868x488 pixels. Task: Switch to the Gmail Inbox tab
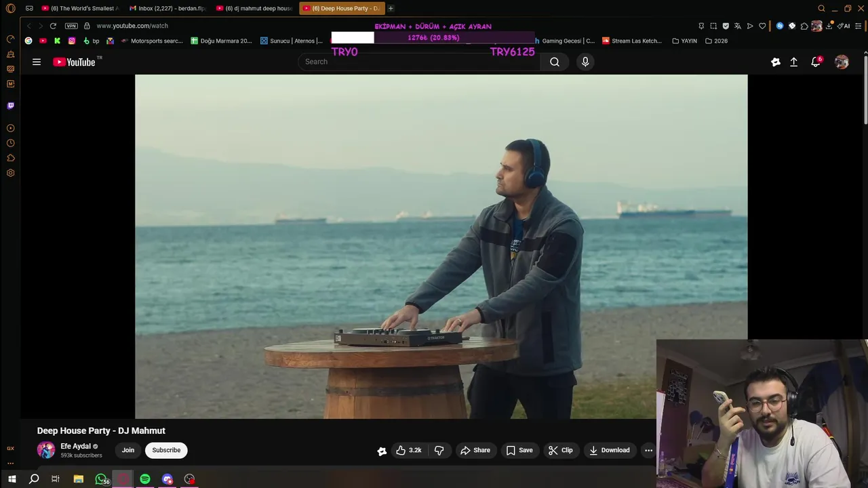pyautogui.click(x=167, y=9)
